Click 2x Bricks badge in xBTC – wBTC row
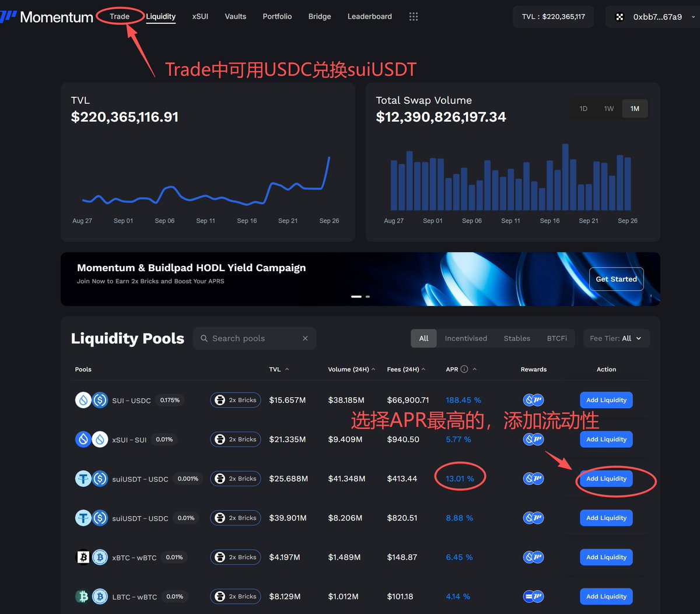Viewport: 700px width, 614px height. tap(236, 557)
